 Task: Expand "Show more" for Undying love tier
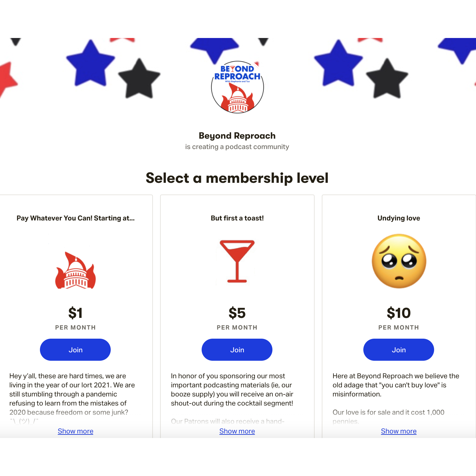[399, 431]
